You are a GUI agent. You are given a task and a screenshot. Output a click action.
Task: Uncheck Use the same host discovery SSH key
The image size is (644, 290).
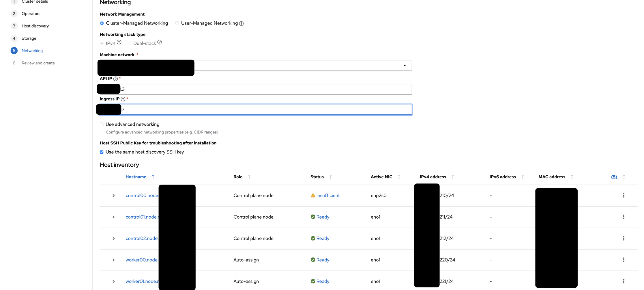(x=102, y=152)
